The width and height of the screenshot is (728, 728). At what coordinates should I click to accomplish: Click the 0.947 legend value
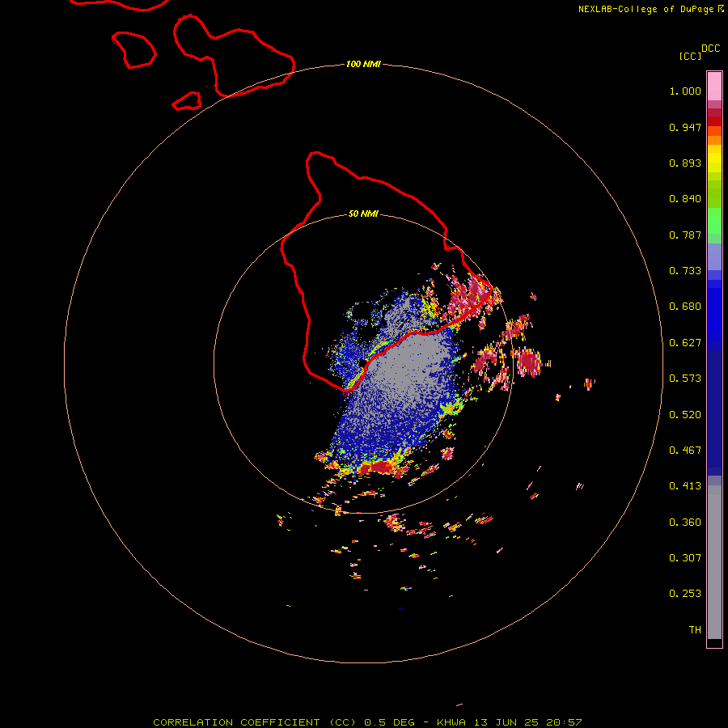685,127
